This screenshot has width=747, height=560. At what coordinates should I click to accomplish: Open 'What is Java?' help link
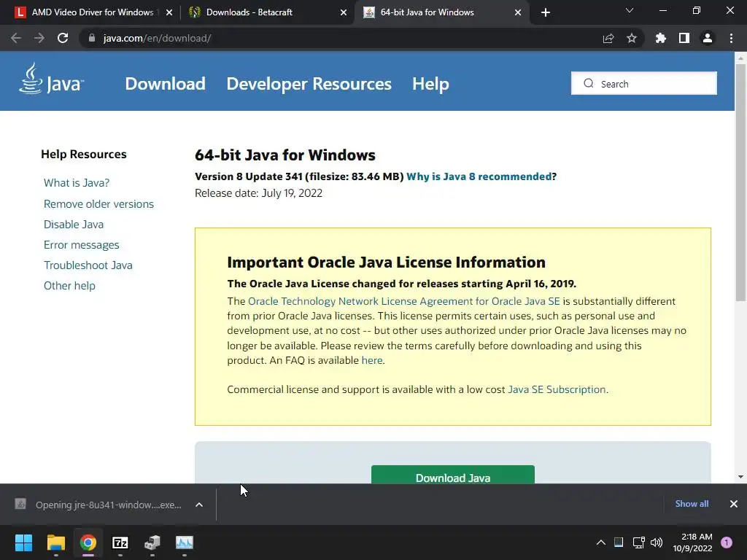[x=77, y=183]
